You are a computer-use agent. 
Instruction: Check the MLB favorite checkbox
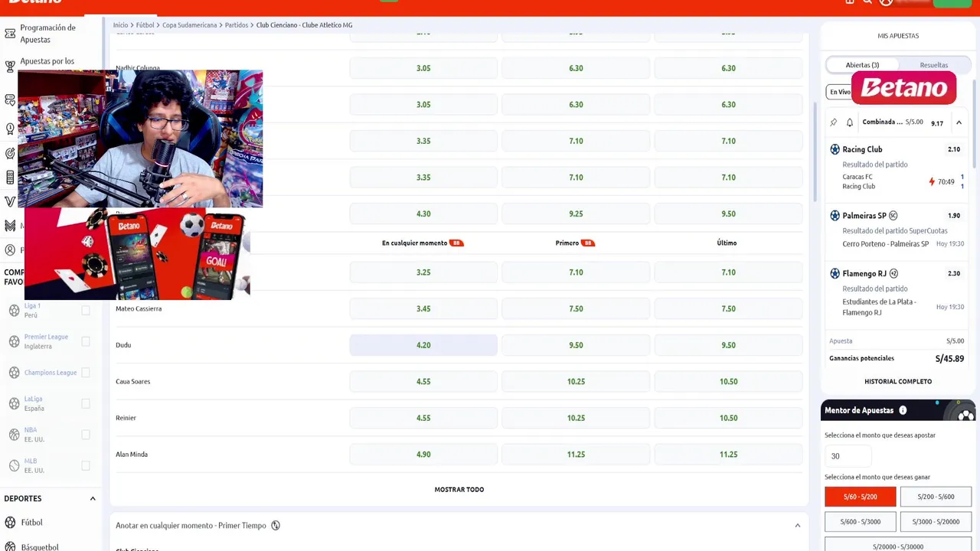[86, 465]
